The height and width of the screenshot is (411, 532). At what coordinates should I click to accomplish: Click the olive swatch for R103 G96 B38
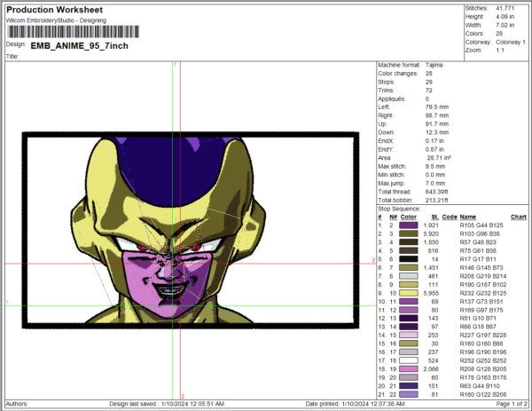[409, 233]
